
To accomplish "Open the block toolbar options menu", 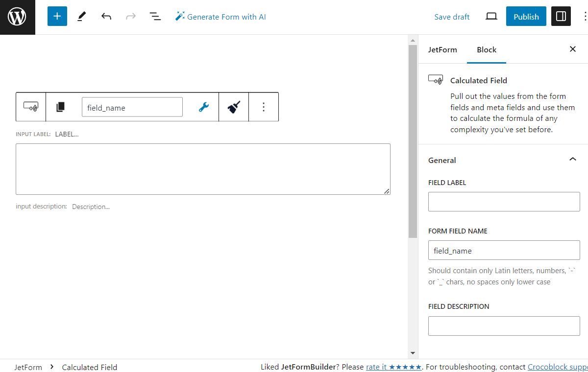I will click(x=264, y=107).
